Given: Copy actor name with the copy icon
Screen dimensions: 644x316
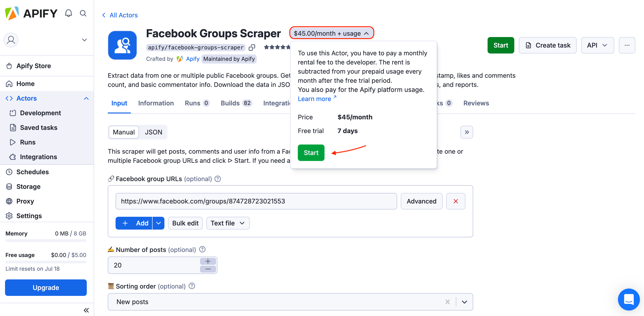Looking at the screenshot, I should pyautogui.click(x=252, y=47).
